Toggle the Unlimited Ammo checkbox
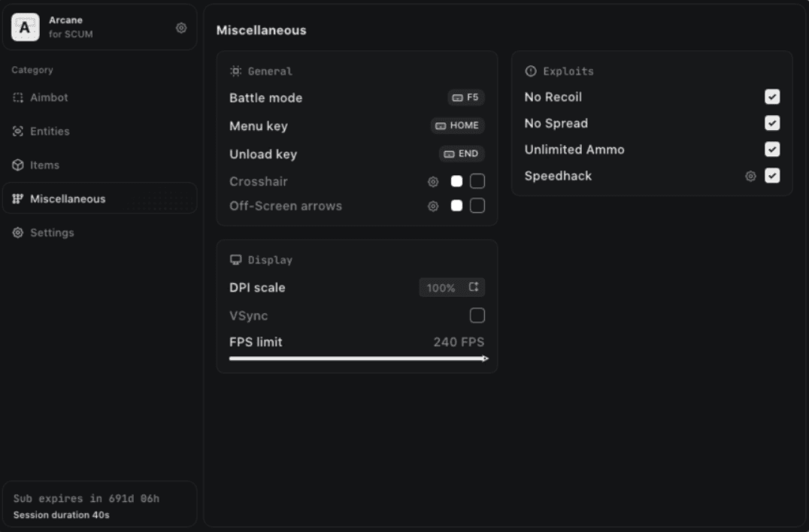 tap(772, 150)
